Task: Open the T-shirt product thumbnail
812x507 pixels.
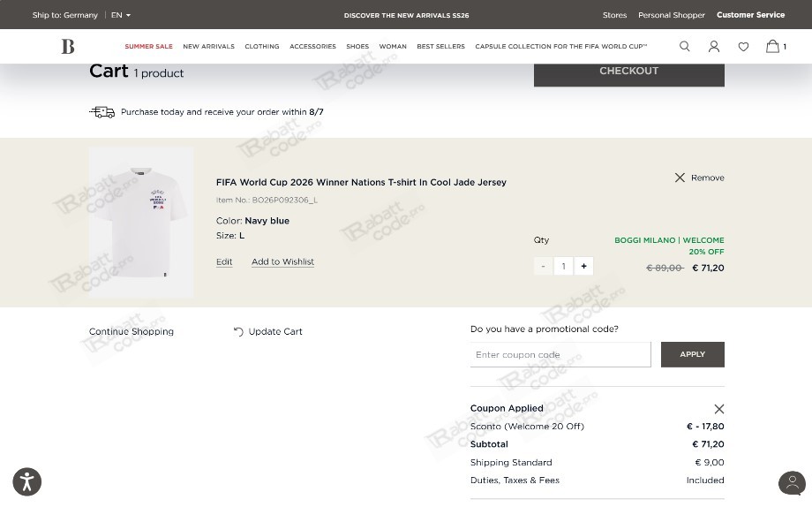Action: (141, 223)
